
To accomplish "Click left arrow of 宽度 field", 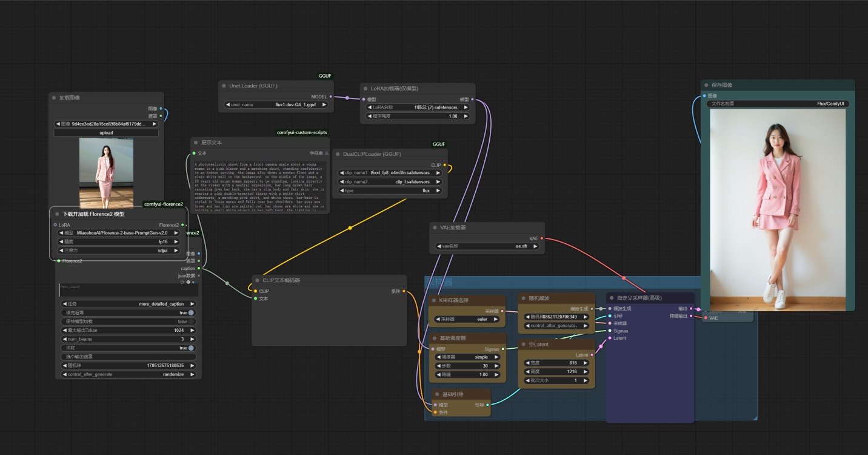I will click(x=527, y=363).
